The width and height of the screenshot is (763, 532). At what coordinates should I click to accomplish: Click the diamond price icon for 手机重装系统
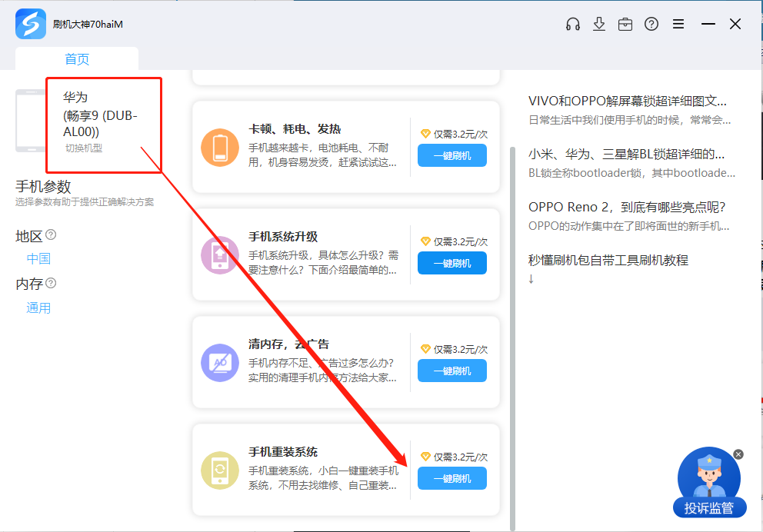pyautogui.click(x=425, y=457)
